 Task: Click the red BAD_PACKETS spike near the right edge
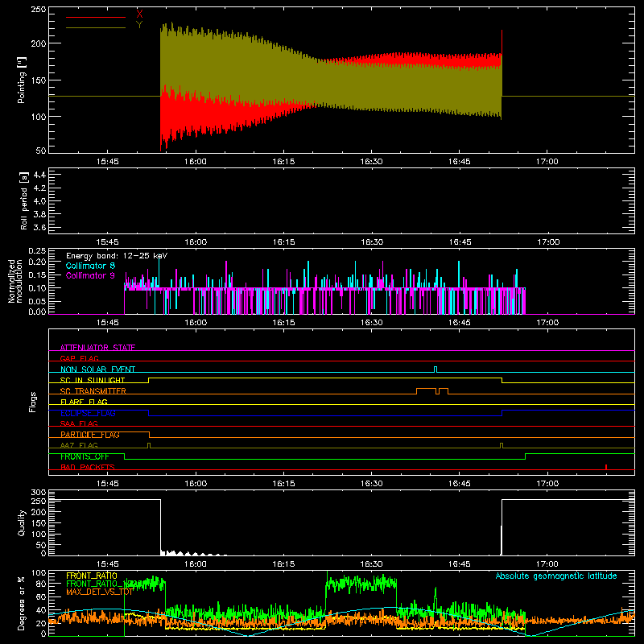click(x=606, y=467)
